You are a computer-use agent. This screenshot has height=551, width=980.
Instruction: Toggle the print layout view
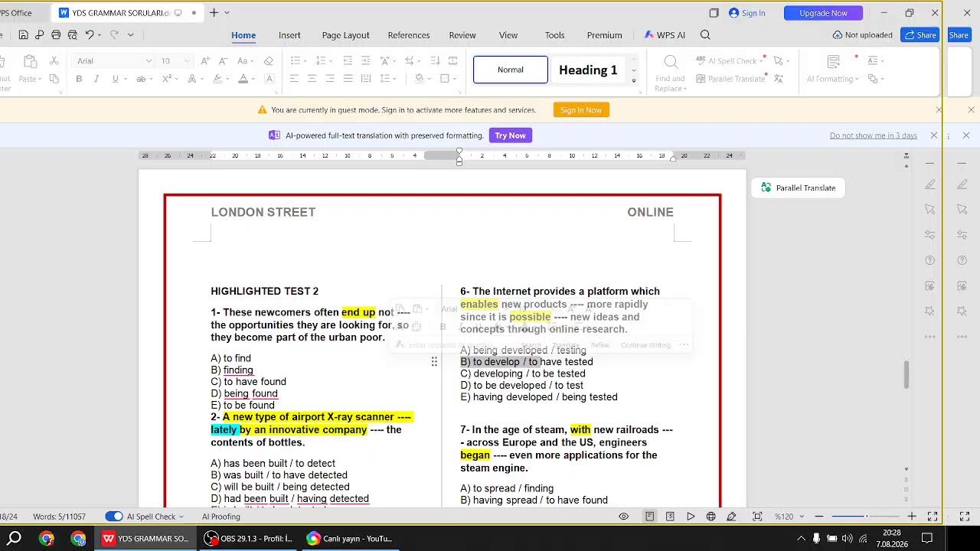point(649,517)
